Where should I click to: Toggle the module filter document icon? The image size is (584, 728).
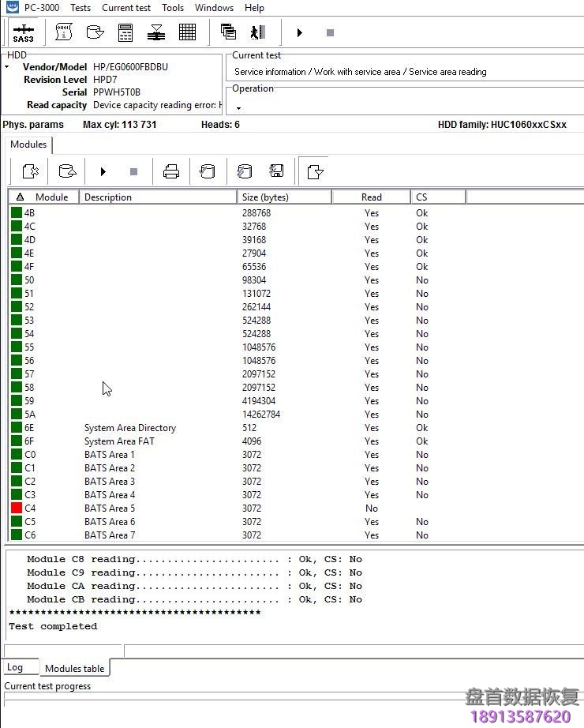click(315, 172)
